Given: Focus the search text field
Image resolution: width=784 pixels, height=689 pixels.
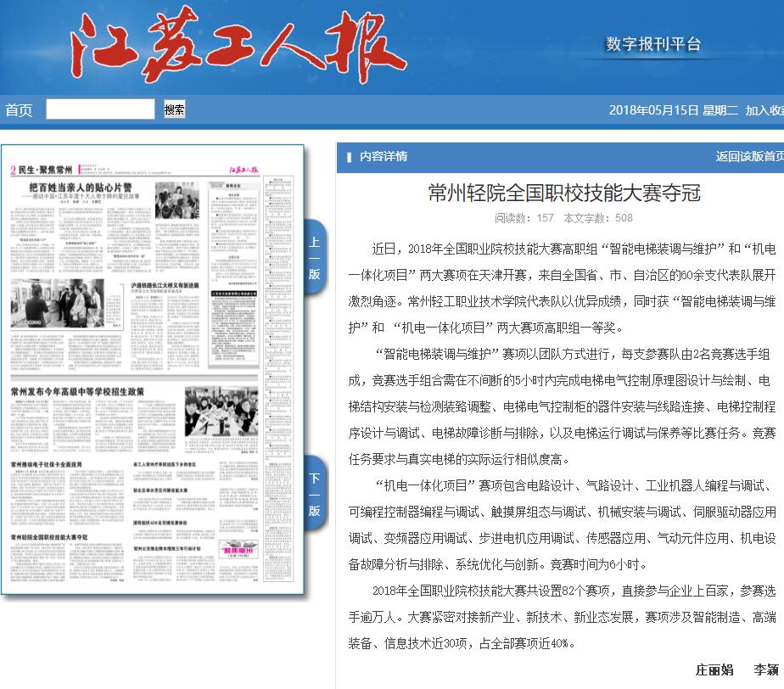Looking at the screenshot, I should [100, 109].
